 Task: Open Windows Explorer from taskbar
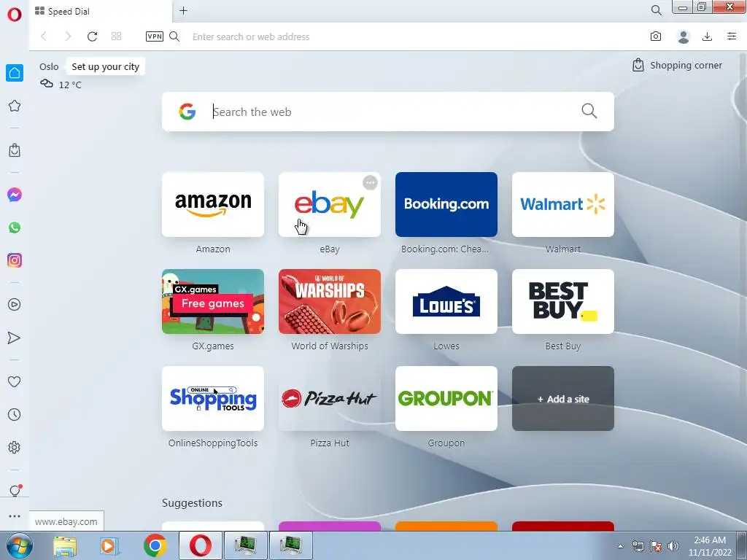click(x=65, y=545)
